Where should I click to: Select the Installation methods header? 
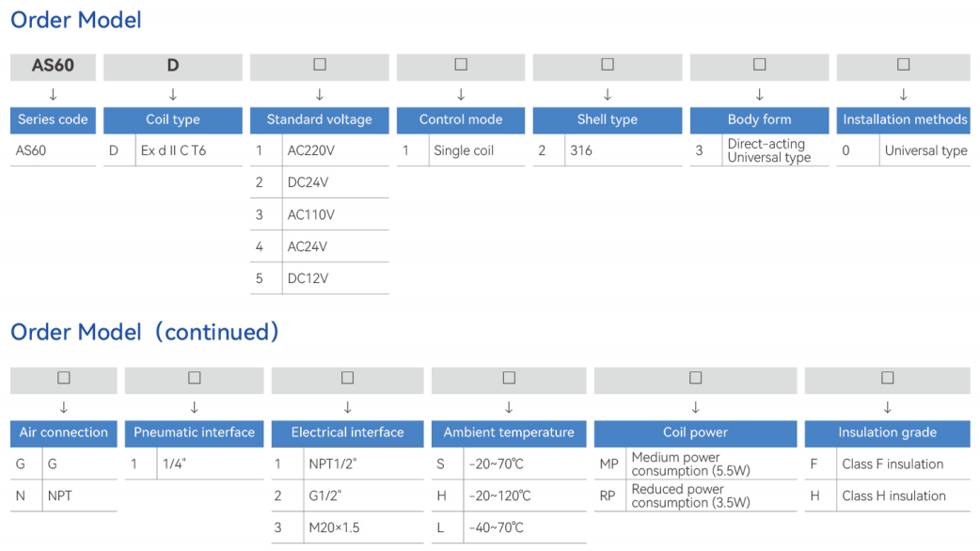click(904, 120)
